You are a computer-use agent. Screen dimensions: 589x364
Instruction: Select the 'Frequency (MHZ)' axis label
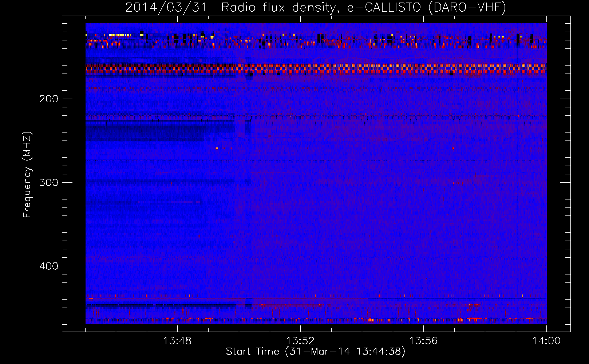(x=27, y=175)
